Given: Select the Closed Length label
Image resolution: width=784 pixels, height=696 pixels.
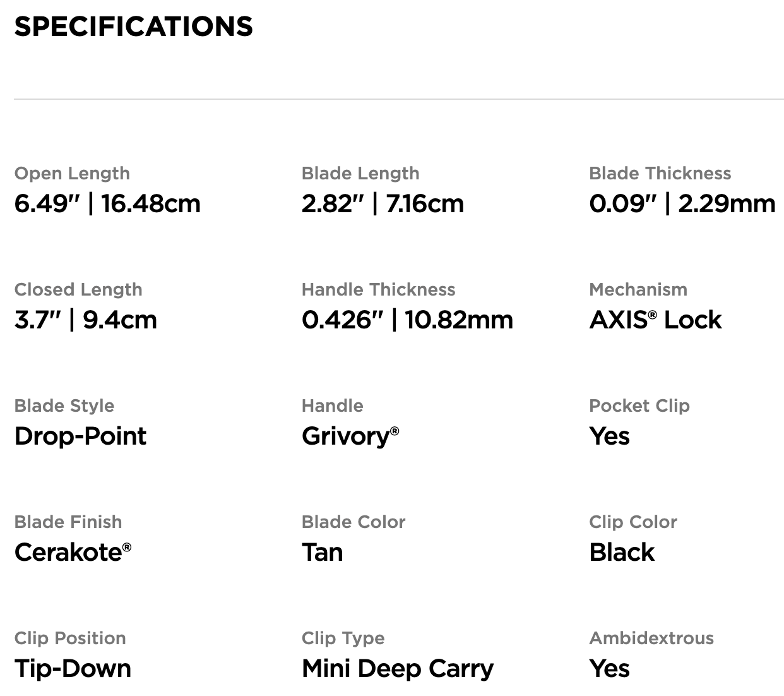Looking at the screenshot, I should 78,289.
